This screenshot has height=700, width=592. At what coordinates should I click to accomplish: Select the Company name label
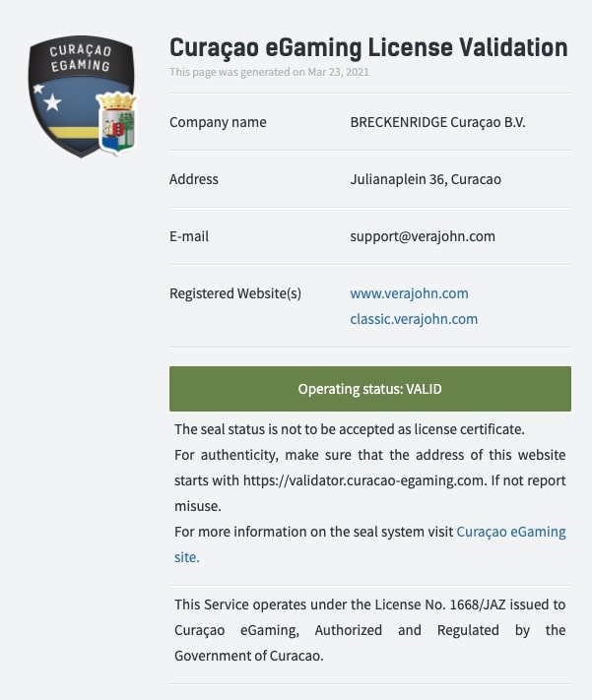pos(218,122)
